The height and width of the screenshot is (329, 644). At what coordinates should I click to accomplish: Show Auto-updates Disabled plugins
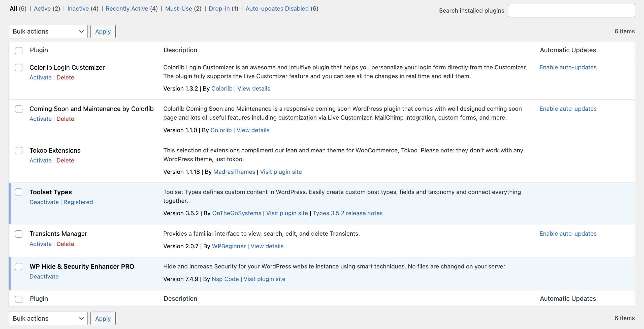click(277, 9)
